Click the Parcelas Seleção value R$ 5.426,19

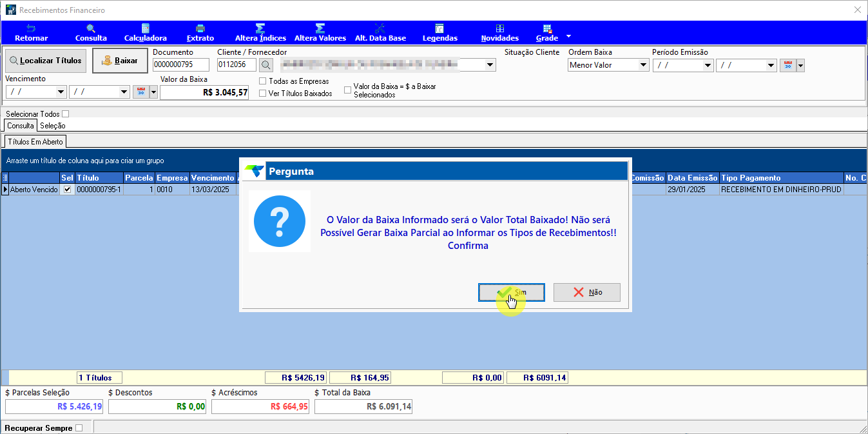[54, 407]
